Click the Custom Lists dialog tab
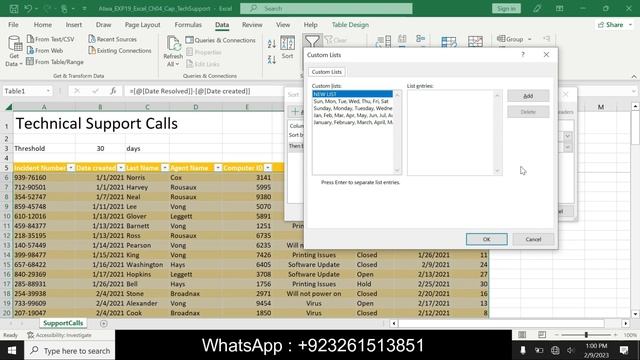Screen dimensions: 640x360 click(327, 72)
